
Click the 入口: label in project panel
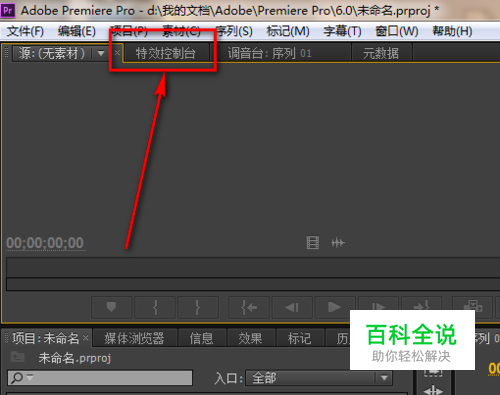tap(228, 378)
